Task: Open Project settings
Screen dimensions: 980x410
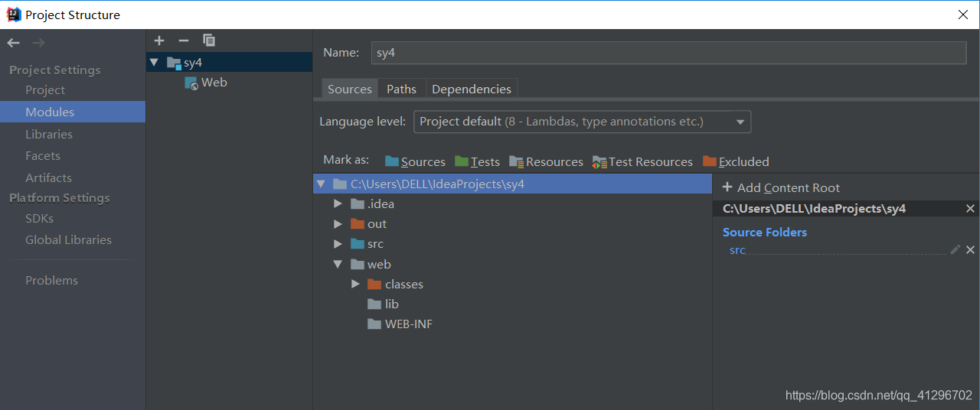Action: (x=45, y=90)
